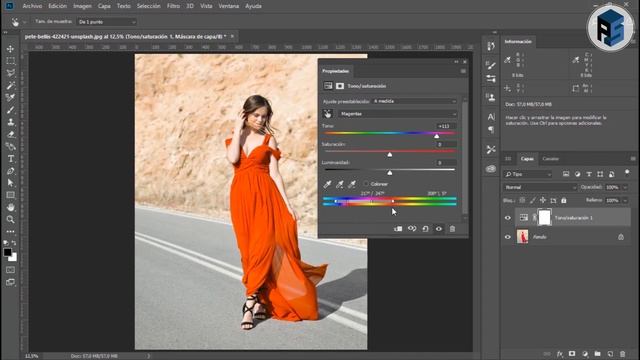
Task: Select the Move tool
Action: [x=11, y=49]
